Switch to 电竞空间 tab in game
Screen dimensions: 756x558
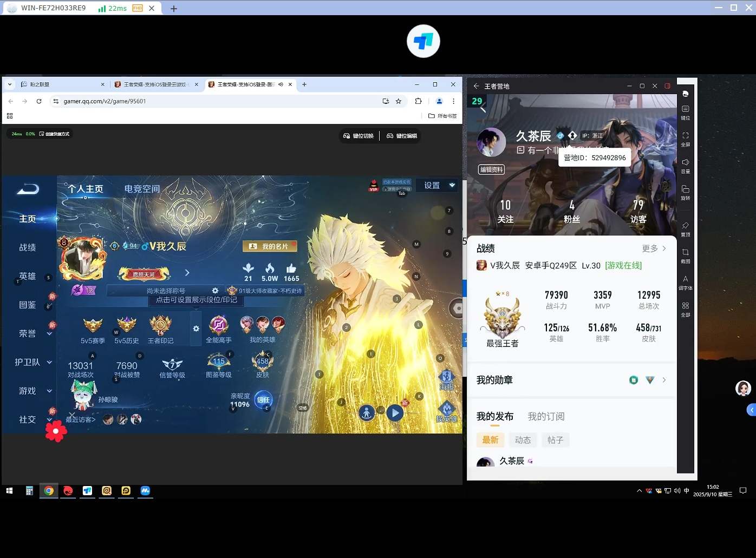coord(142,189)
